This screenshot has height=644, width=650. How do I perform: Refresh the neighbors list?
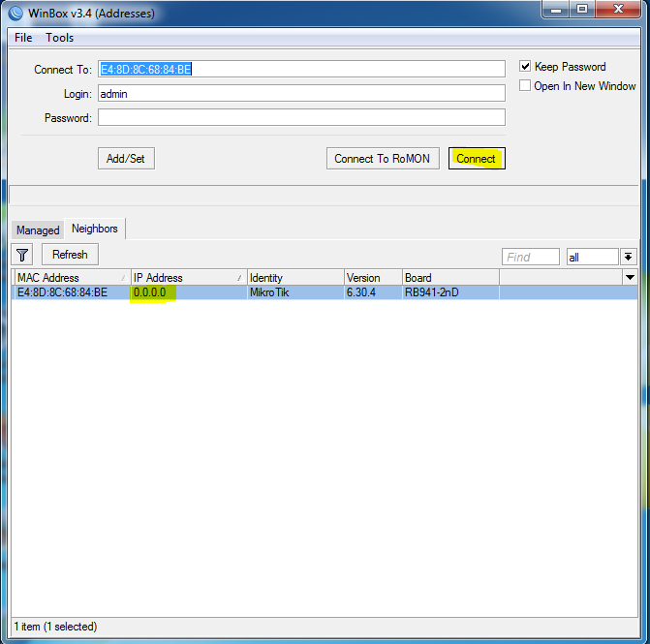click(x=70, y=255)
